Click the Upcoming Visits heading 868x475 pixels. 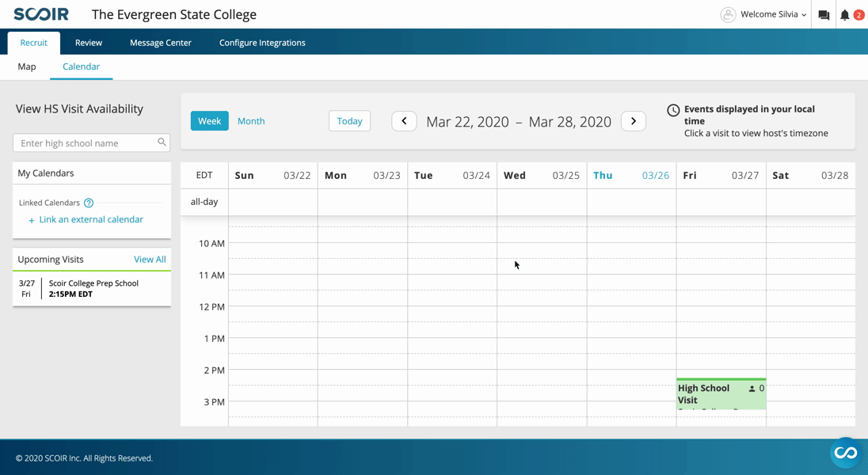click(51, 259)
